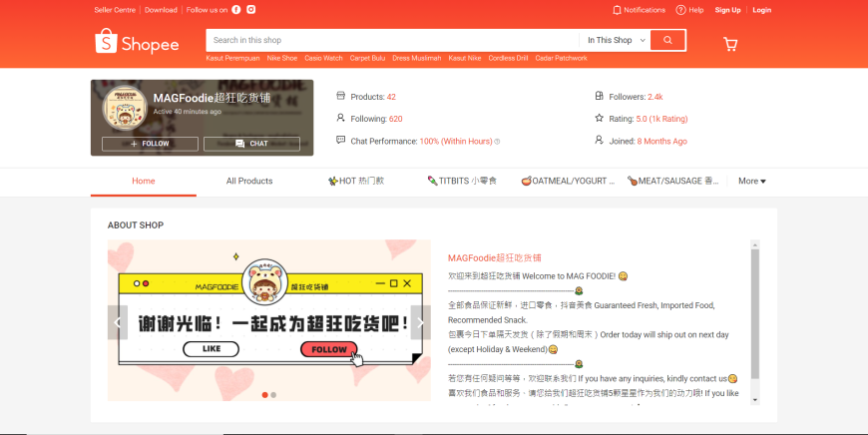Image resolution: width=868 pixels, height=435 pixels.
Task: Select the Cordless Drill search suggestion
Action: pyautogui.click(x=508, y=58)
